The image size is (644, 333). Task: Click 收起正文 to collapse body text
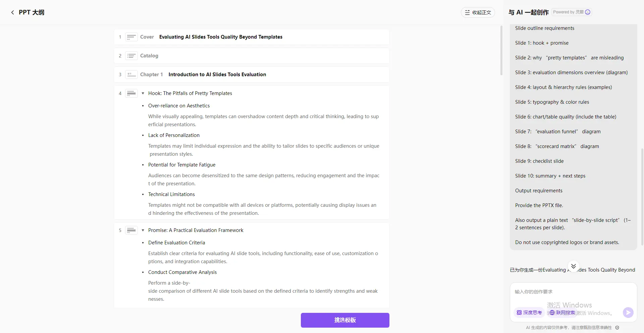(x=478, y=12)
